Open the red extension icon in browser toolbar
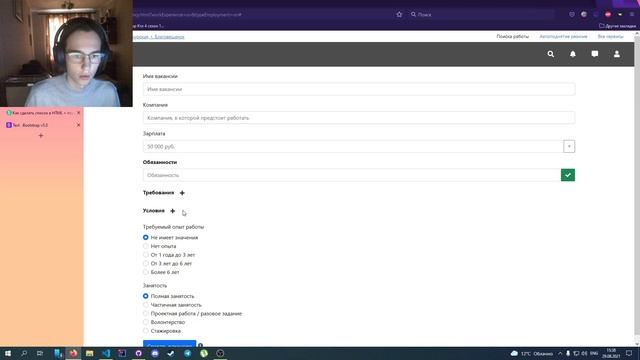This screenshot has width=640, height=360. [x=608, y=14]
